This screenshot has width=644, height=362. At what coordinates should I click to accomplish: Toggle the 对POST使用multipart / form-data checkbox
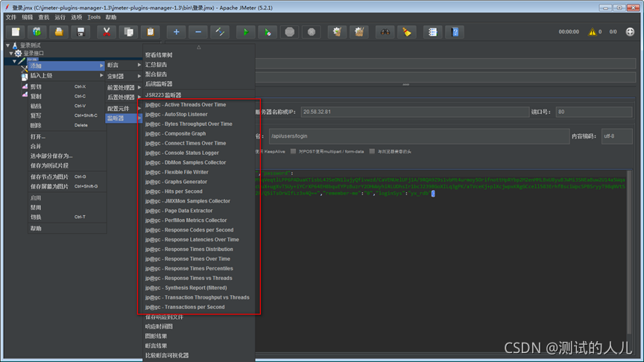293,151
